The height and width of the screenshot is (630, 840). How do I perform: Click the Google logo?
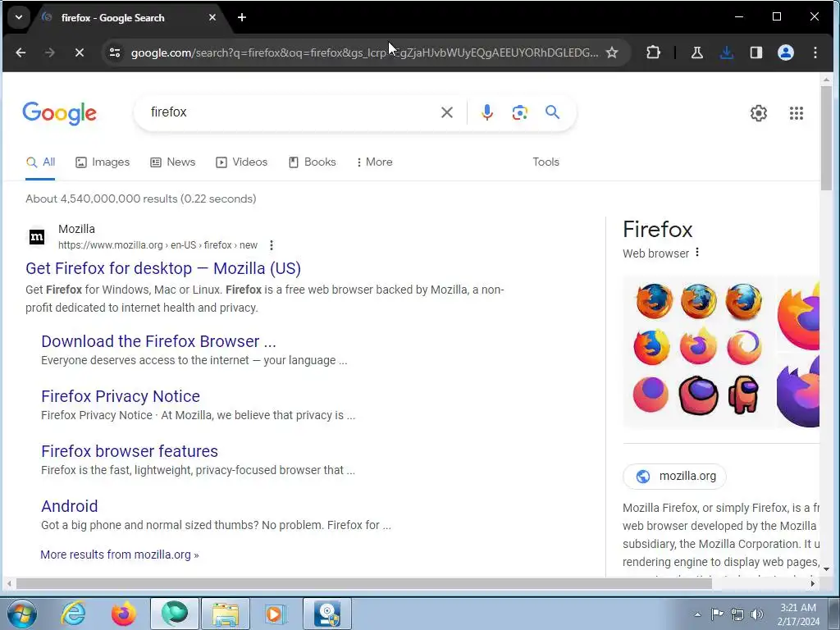pyautogui.click(x=59, y=113)
